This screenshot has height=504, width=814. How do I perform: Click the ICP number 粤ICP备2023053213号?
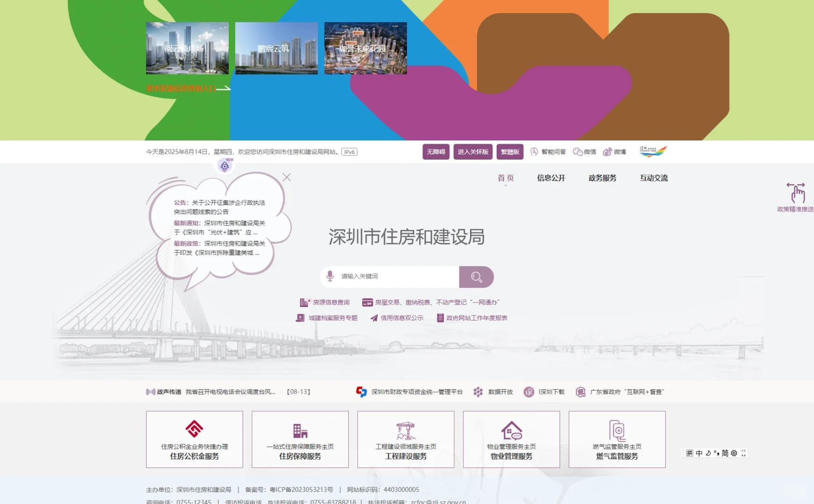[x=302, y=490]
